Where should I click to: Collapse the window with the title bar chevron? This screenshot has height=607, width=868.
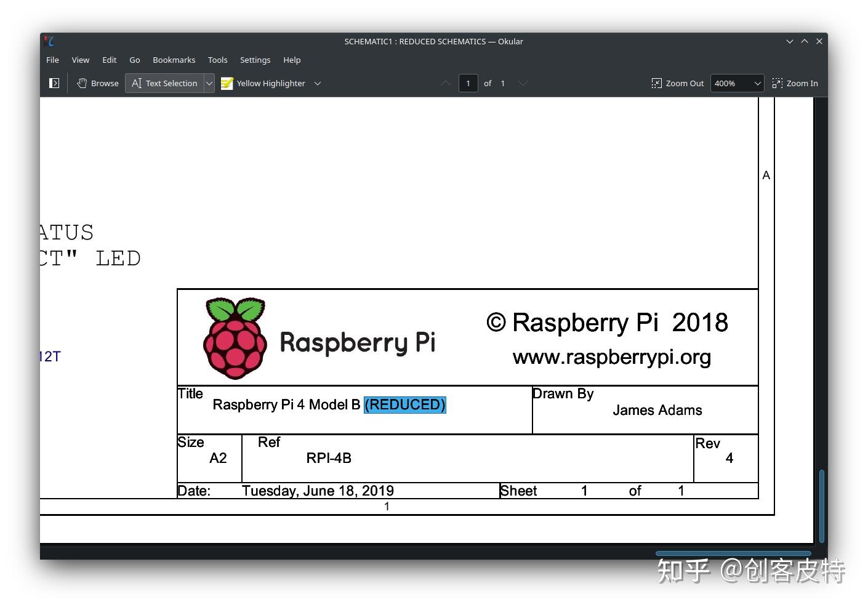pos(789,41)
